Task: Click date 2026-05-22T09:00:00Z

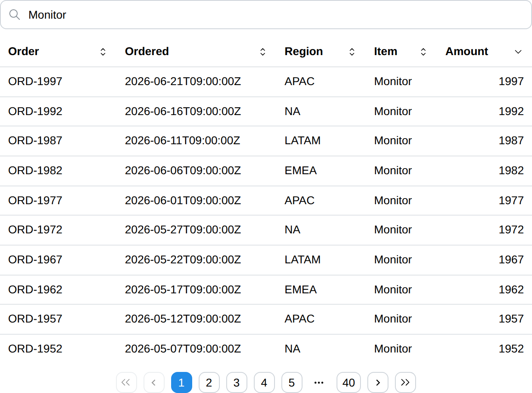Action: (183, 260)
